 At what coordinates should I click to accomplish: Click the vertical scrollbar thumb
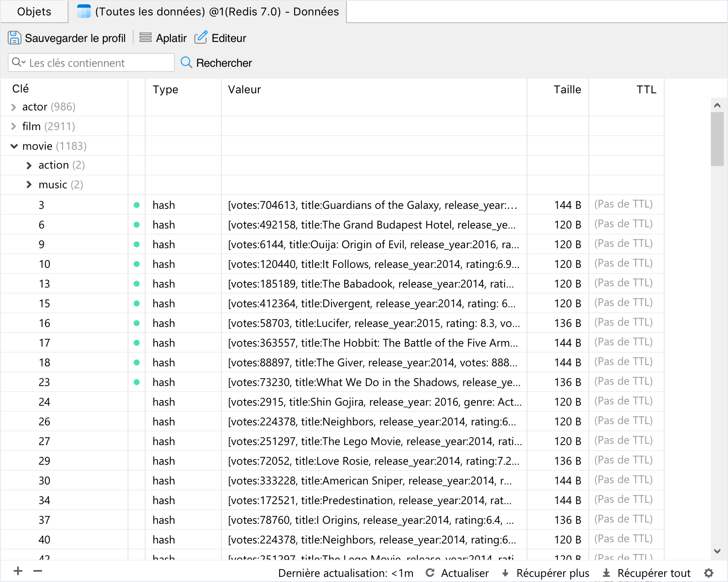(x=717, y=139)
